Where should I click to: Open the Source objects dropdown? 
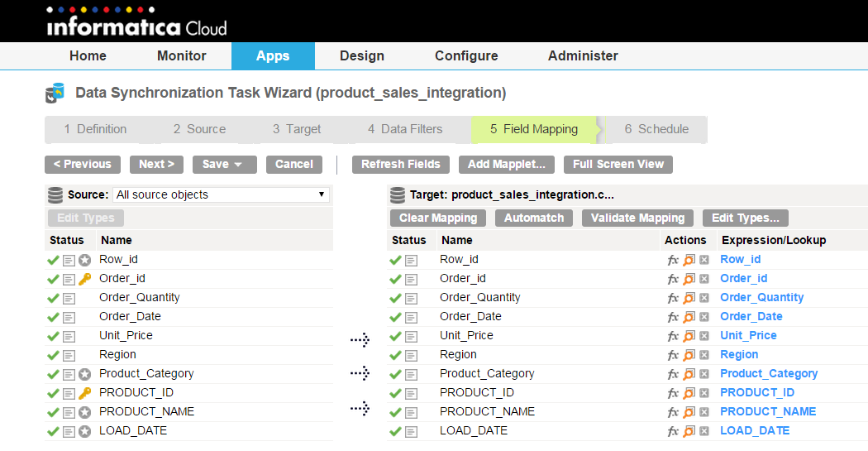pyautogui.click(x=221, y=194)
